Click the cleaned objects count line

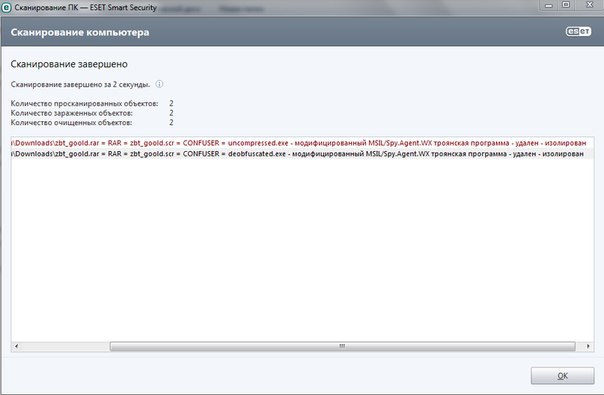[x=92, y=123]
